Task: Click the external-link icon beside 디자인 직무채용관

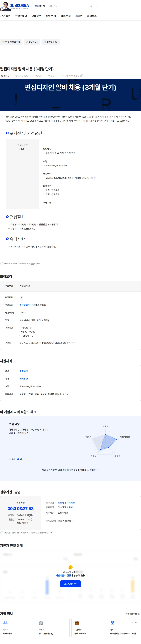Action: pos(81,75)
